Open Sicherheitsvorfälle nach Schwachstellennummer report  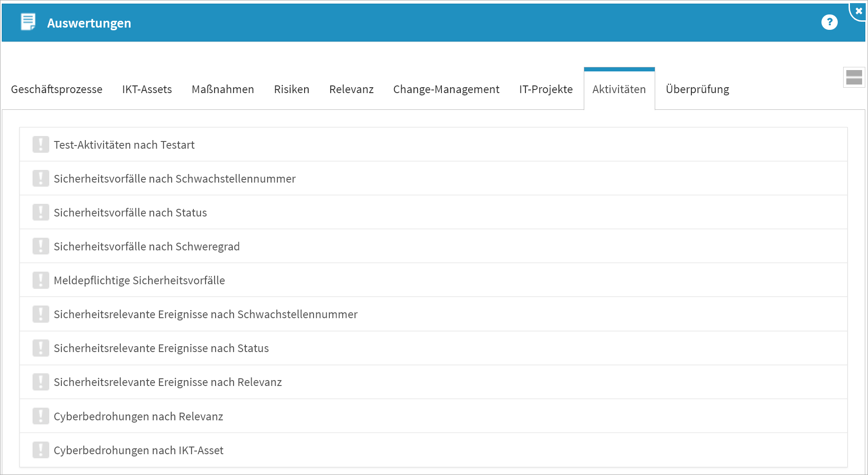click(174, 179)
